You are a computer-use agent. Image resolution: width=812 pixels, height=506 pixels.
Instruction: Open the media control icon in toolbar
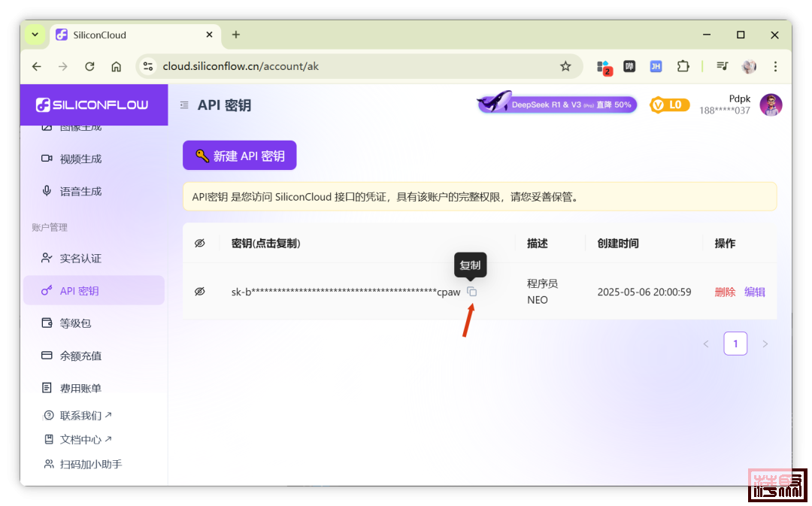click(722, 66)
